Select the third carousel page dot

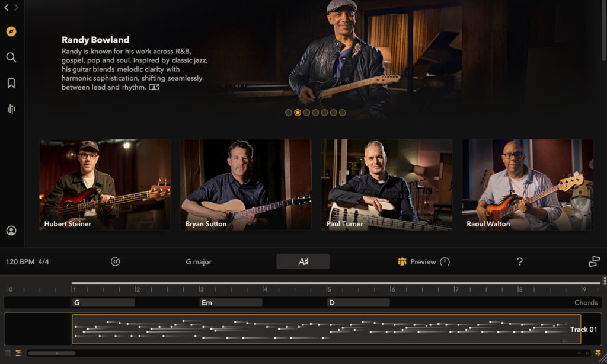pyautogui.click(x=306, y=113)
